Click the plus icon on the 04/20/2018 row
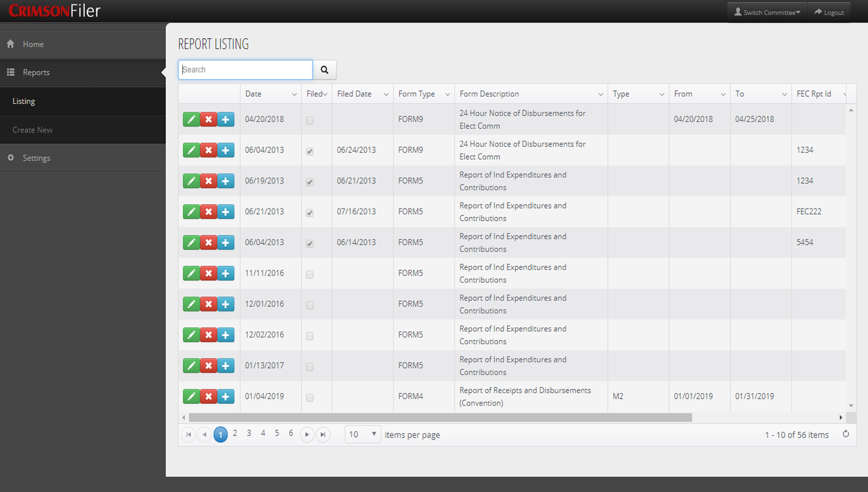Screen dimensions: 868x492 (x=226, y=119)
